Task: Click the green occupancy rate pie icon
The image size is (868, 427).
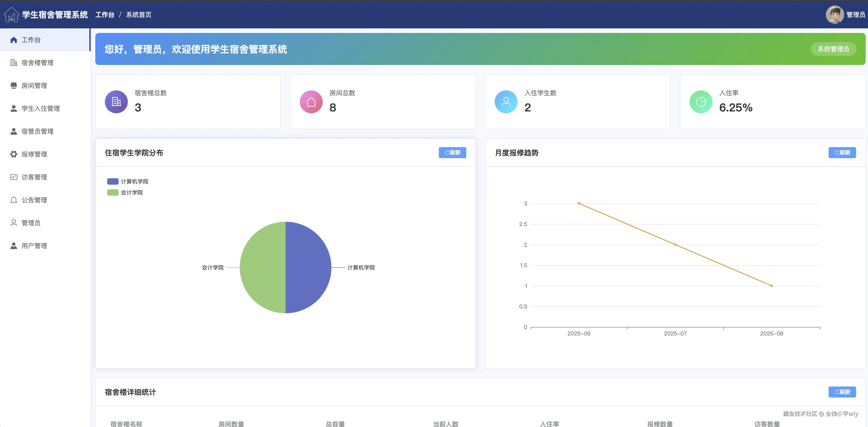Action: tap(701, 102)
